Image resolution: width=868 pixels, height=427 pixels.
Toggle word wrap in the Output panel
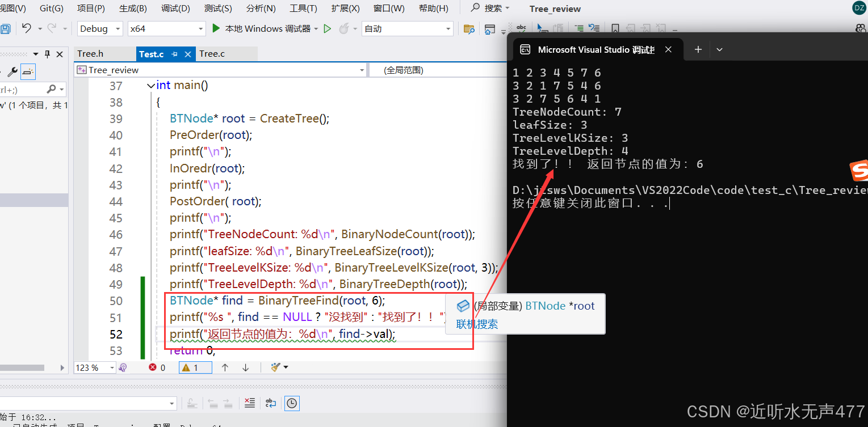270,403
